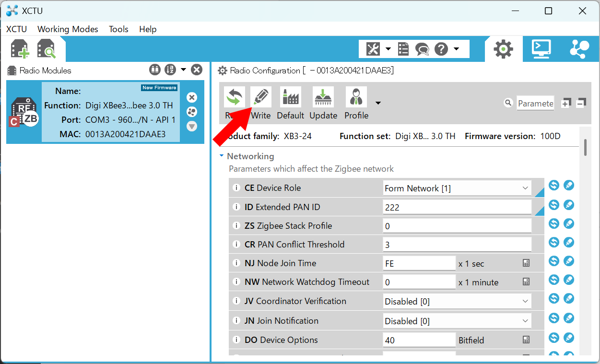Click CR PAN Conflict Threshold field
Screen dimensions: 600x364
(x=457, y=245)
